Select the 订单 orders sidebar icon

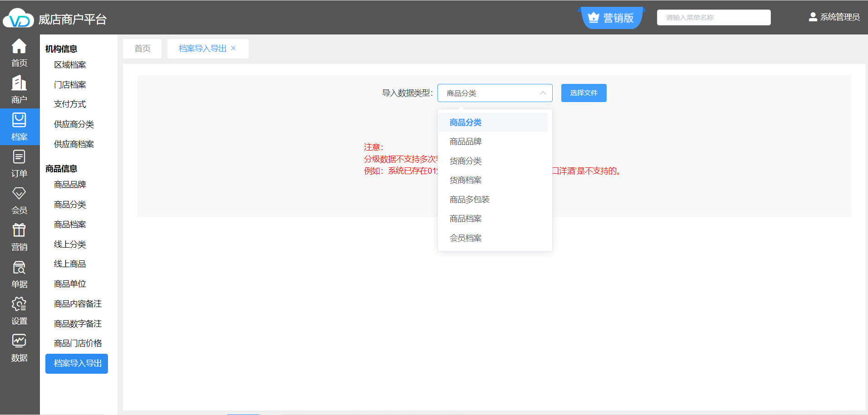tap(19, 157)
